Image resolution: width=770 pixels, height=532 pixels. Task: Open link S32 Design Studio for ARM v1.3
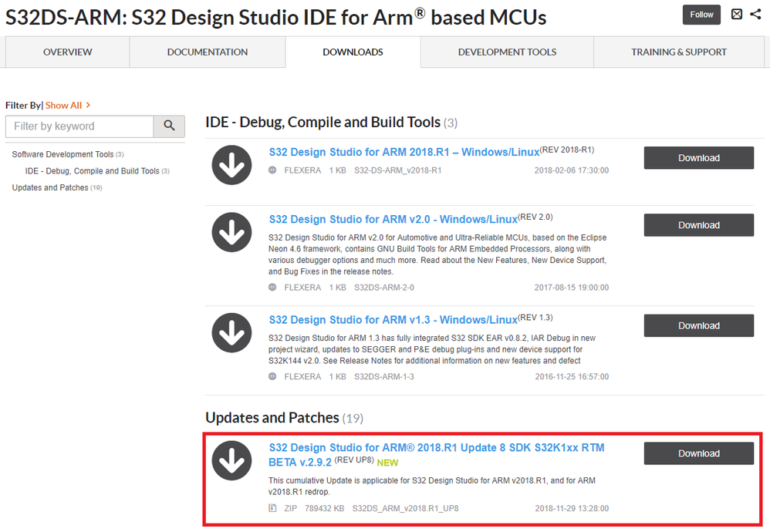[393, 320]
